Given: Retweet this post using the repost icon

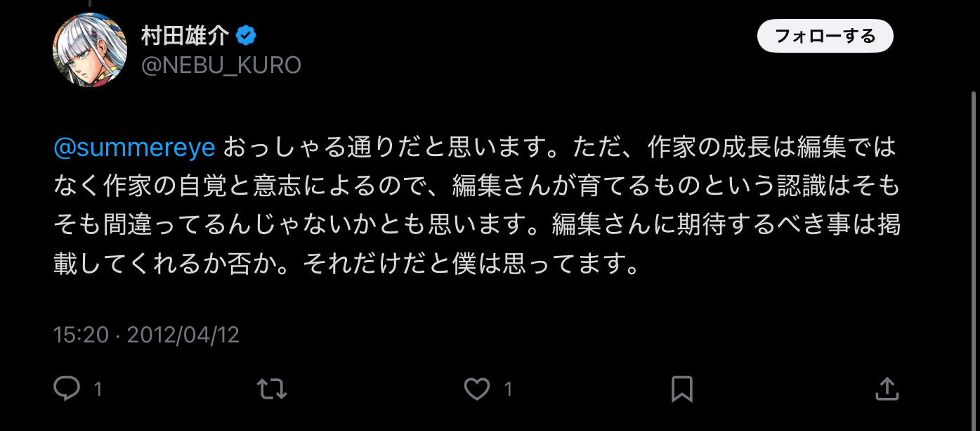Looking at the screenshot, I should point(272,389).
